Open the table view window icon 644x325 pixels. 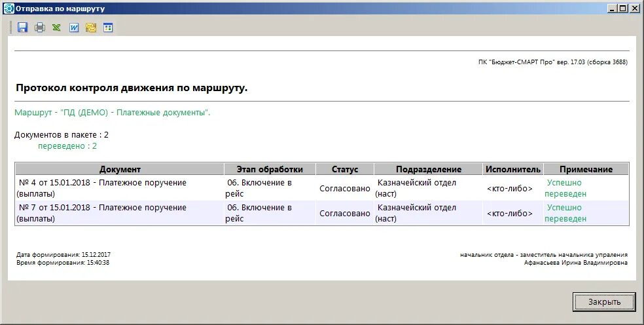point(108,28)
